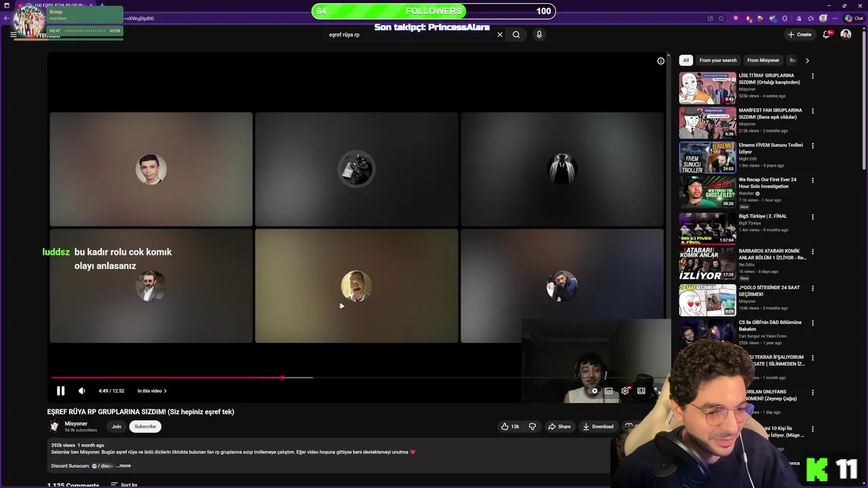Seek along the red video progress bar

166,378
